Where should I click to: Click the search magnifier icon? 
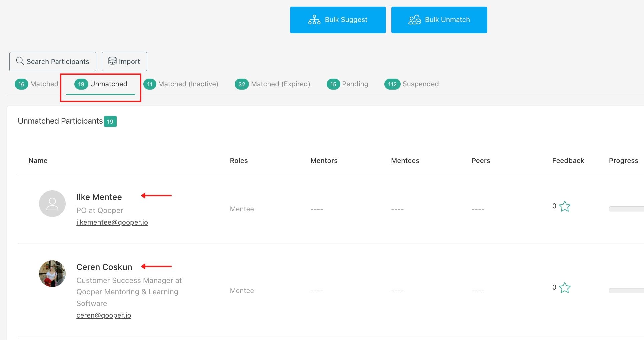click(20, 61)
